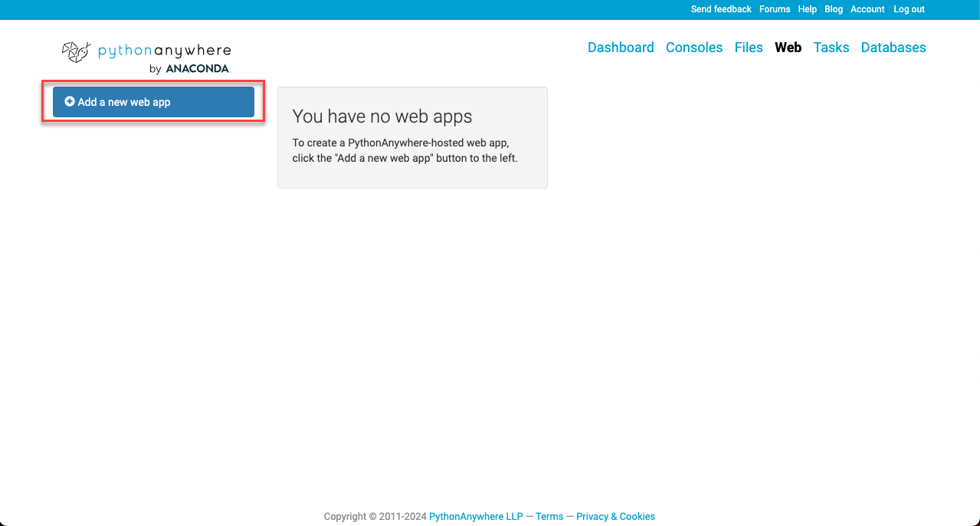
Task: Click the PythonAnywhere snake logo icon
Action: point(75,51)
